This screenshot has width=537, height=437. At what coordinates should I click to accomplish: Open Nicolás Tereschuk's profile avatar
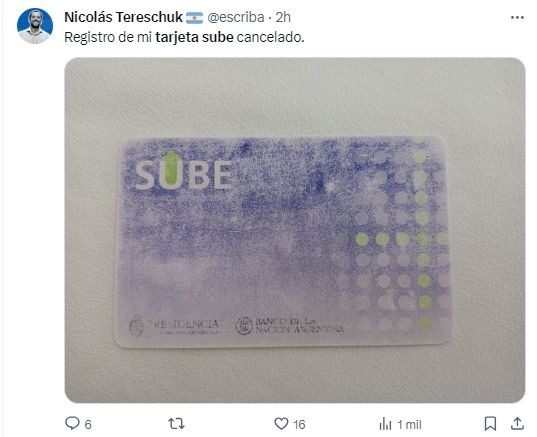pyautogui.click(x=35, y=26)
